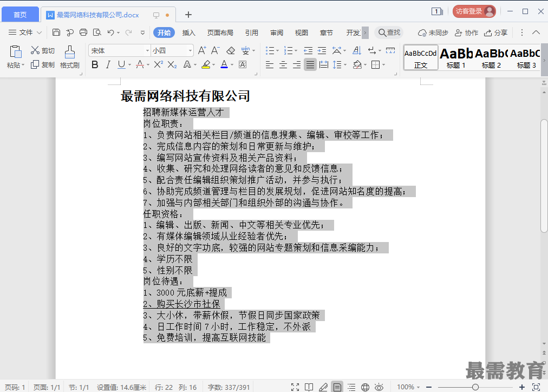Align text to the left

coord(270,64)
